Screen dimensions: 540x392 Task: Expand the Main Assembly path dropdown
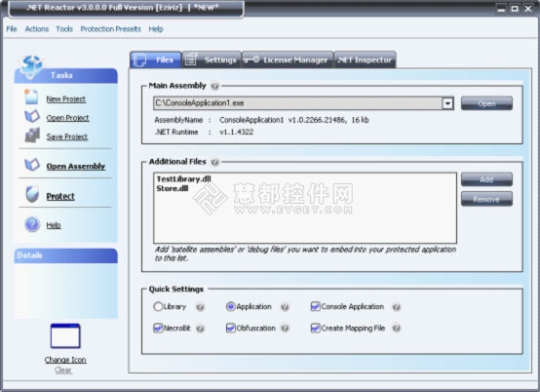(x=447, y=103)
